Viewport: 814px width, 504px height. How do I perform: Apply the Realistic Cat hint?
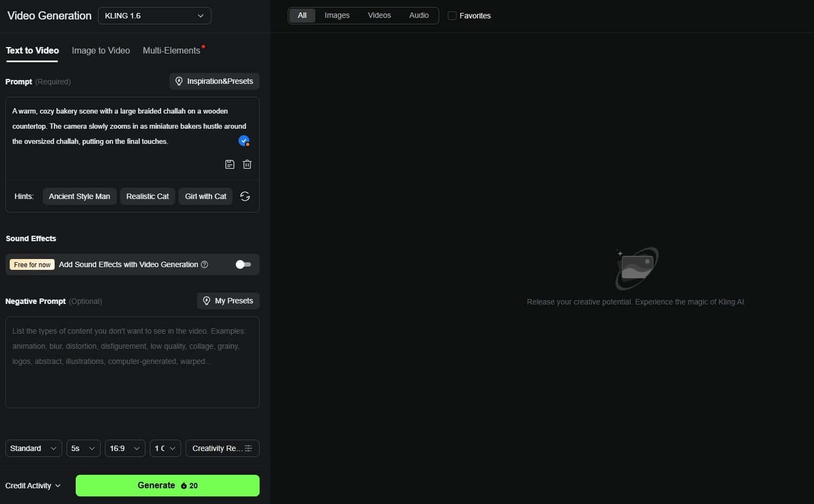click(x=148, y=196)
